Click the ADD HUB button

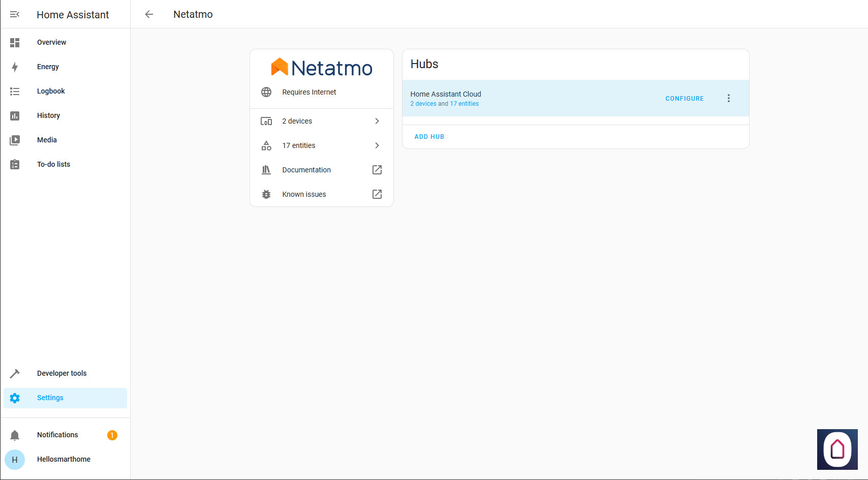(429, 137)
